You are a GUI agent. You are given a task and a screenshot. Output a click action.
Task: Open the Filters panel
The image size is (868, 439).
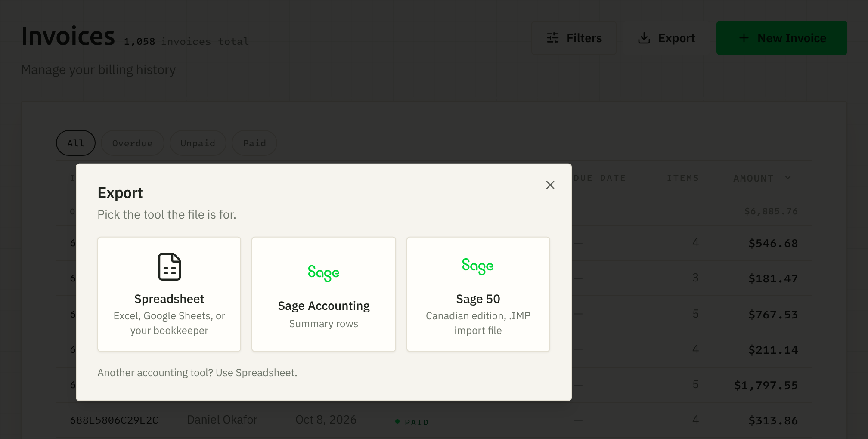point(574,38)
